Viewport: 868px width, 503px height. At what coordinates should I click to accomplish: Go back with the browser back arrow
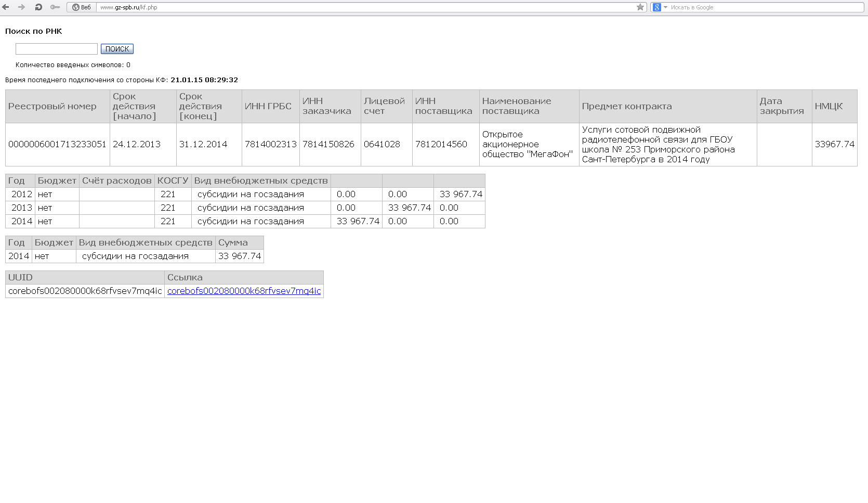pyautogui.click(x=6, y=7)
